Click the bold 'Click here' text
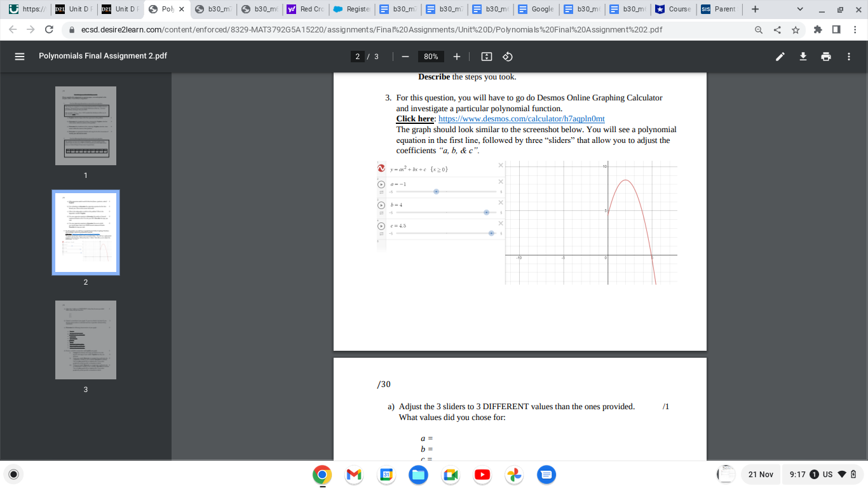 [x=415, y=119]
